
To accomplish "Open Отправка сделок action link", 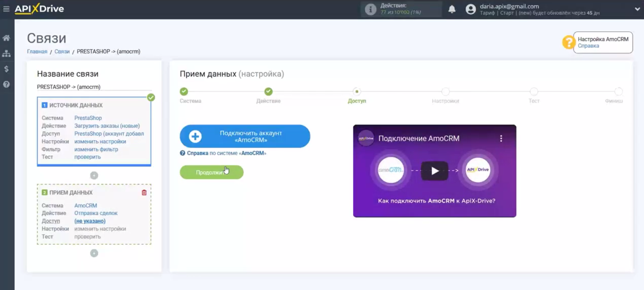I will pyautogui.click(x=96, y=213).
